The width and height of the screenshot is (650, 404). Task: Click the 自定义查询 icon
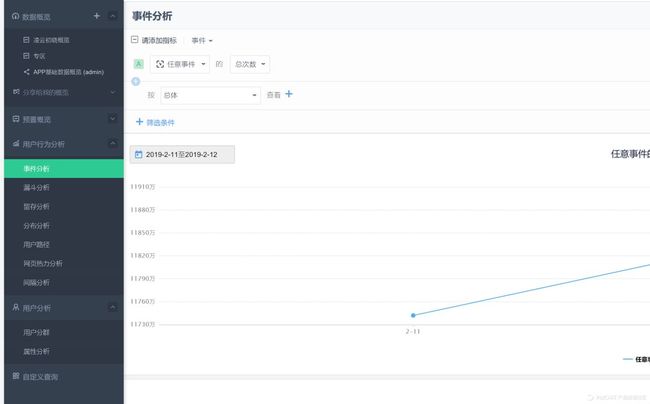tap(16, 376)
